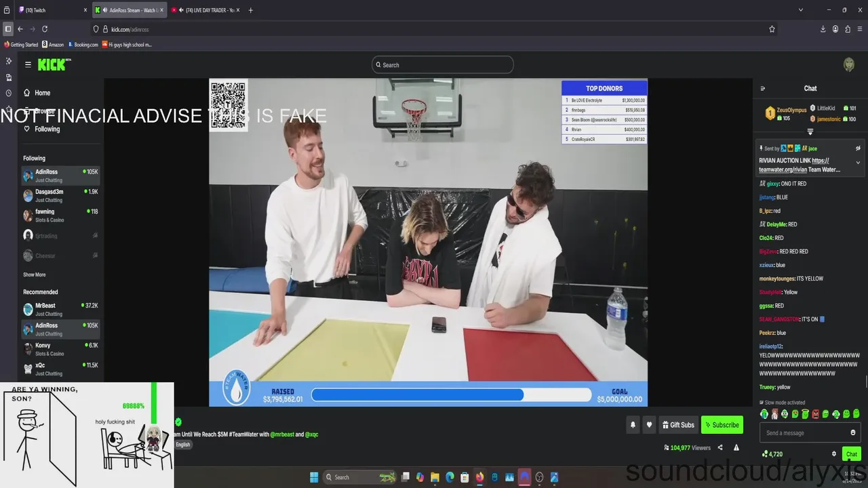
Task: Expand the pinned RIVIAN AUCTION message
Action: (858, 163)
